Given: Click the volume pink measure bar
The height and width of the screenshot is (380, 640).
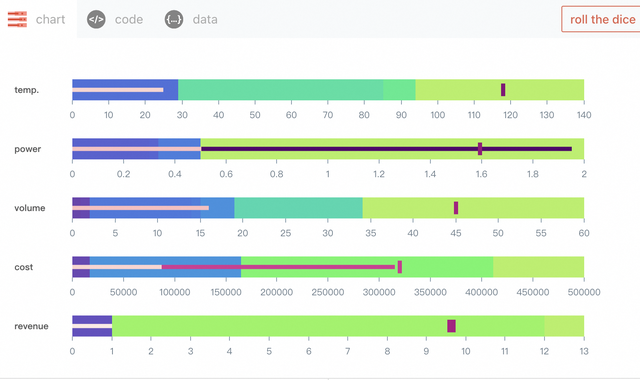Looking at the screenshot, I should click(x=140, y=208).
